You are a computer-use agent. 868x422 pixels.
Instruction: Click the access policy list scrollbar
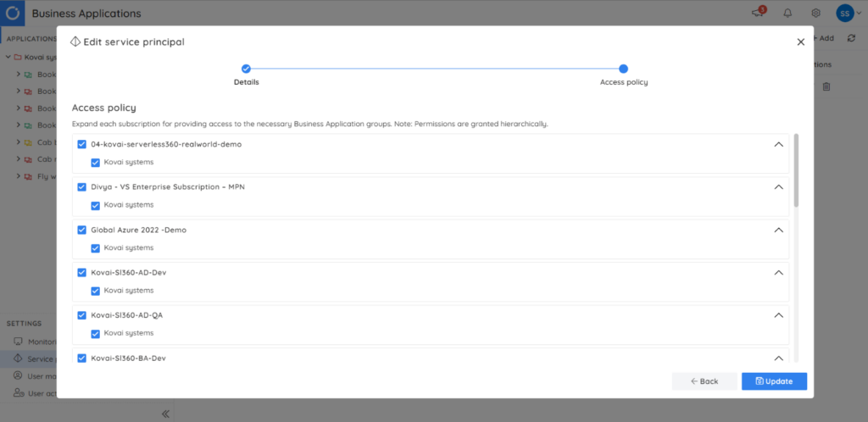pos(796,169)
